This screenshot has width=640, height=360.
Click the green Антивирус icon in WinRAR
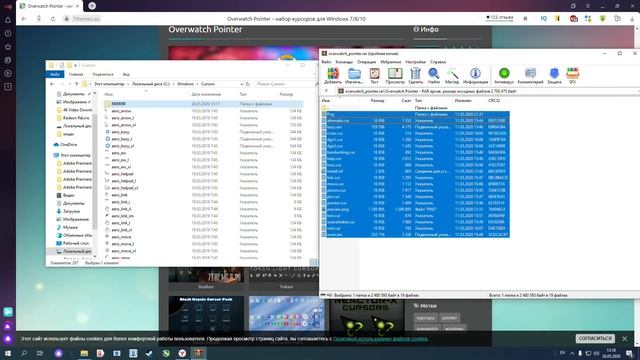click(x=504, y=76)
